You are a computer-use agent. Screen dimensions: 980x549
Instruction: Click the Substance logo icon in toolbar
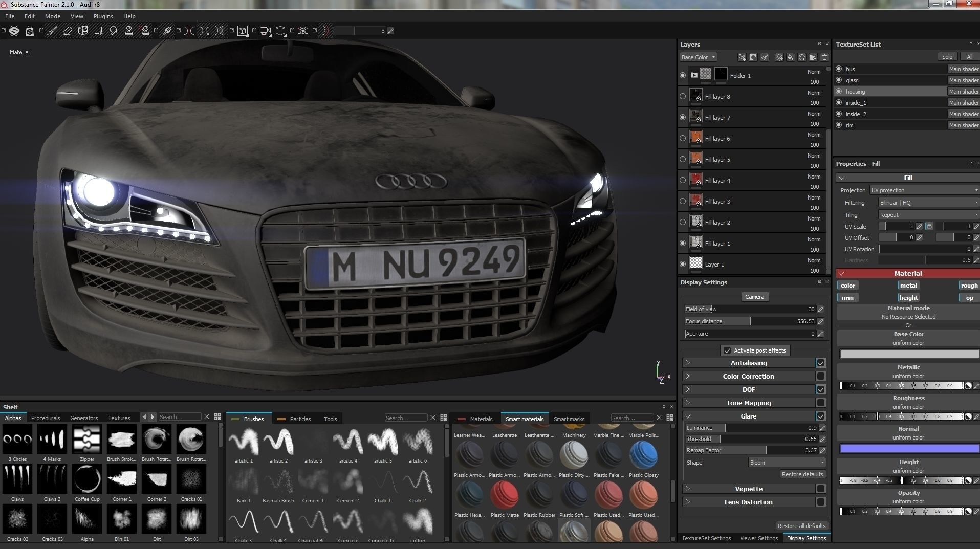(14, 31)
